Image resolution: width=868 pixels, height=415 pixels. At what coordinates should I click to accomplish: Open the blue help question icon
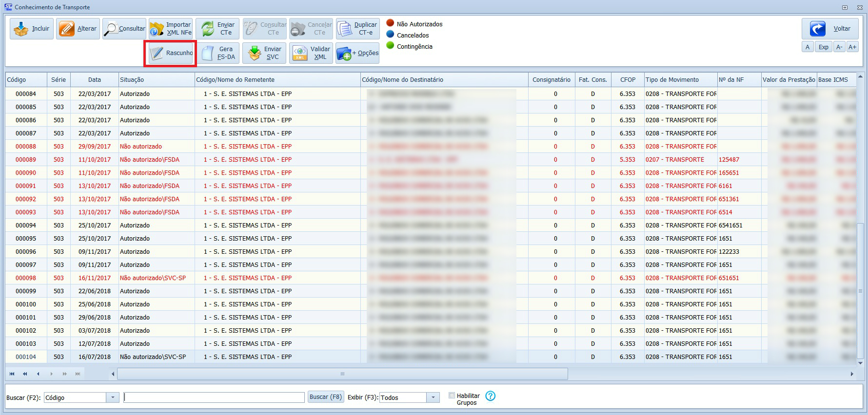[491, 396]
